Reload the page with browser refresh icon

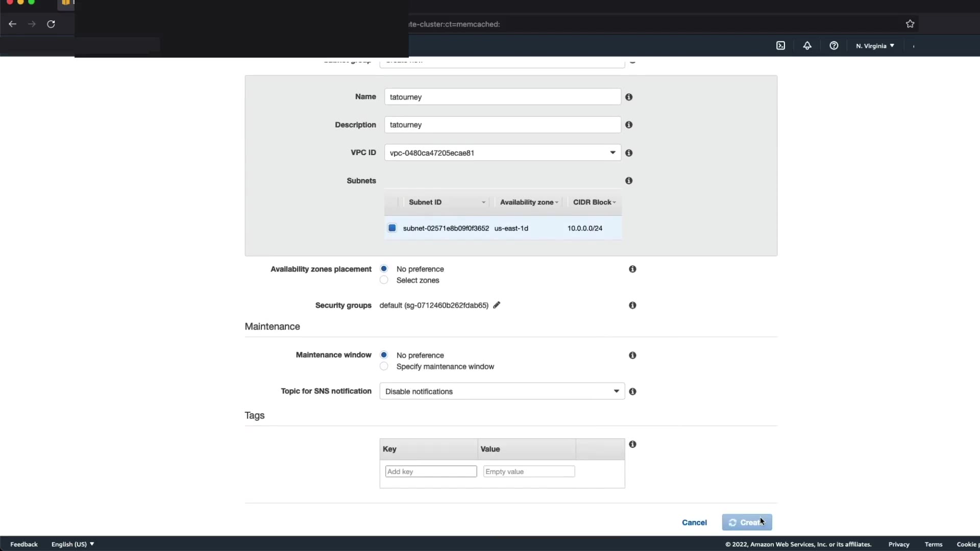tap(51, 24)
